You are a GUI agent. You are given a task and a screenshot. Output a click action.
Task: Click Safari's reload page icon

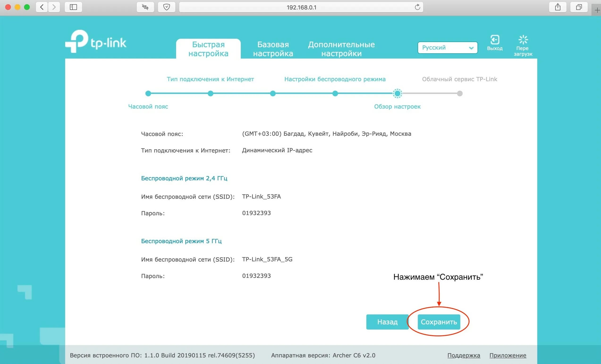coord(417,7)
